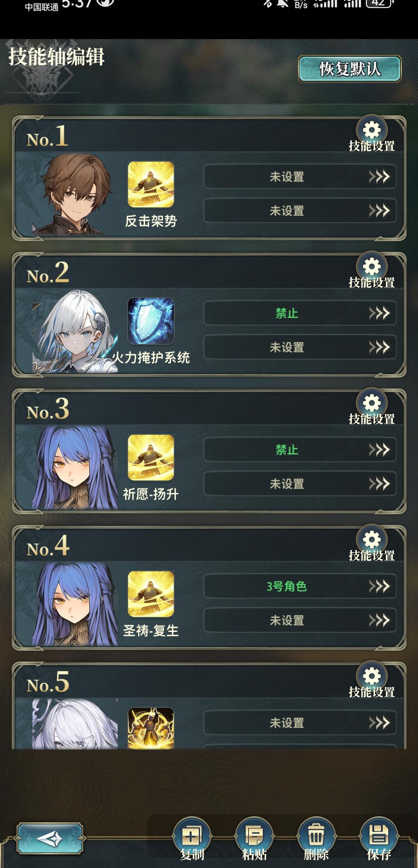The height and width of the screenshot is (868, 418).
Task: Expand the 禁止 option in No.2
Action: click(300, 313)
